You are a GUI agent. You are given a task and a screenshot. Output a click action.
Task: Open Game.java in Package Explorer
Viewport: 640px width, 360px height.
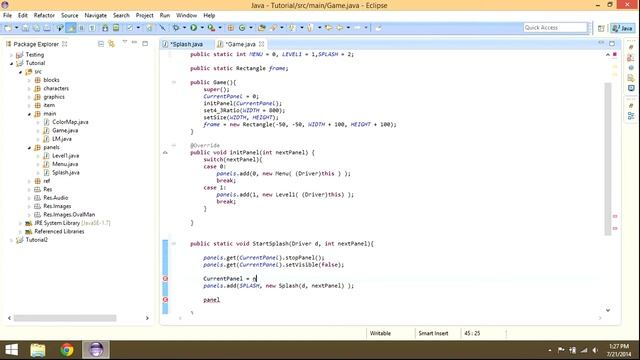pyautogui.click(x=65, y=131)
